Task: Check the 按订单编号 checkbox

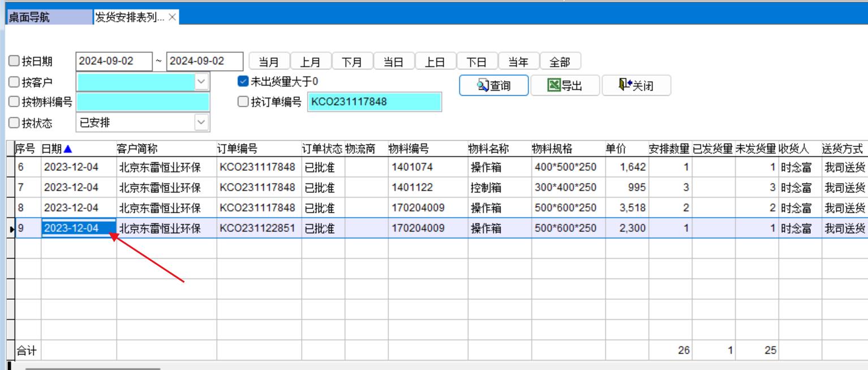Action: pyautogui.click(x=243, y=102)
